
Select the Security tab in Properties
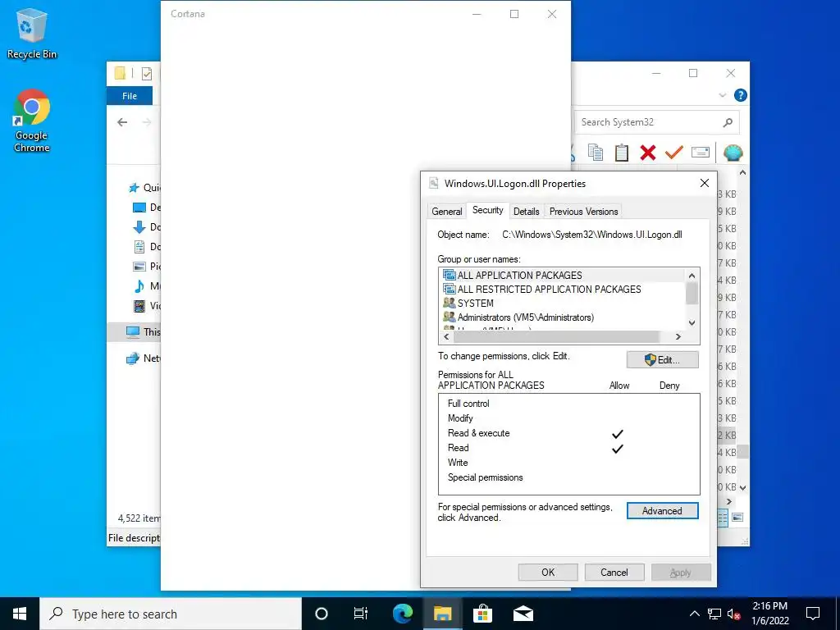487,210
